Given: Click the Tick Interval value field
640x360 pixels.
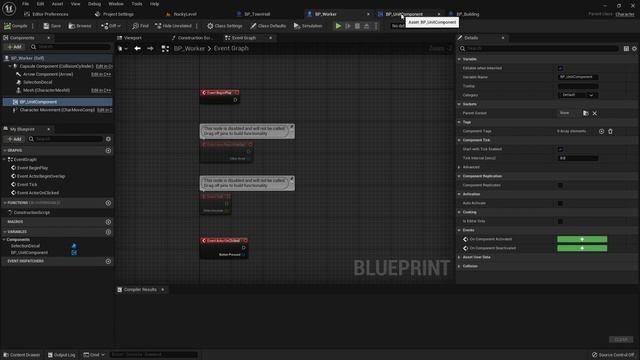Looking at the screenshot, I should (x=578, y=158).
